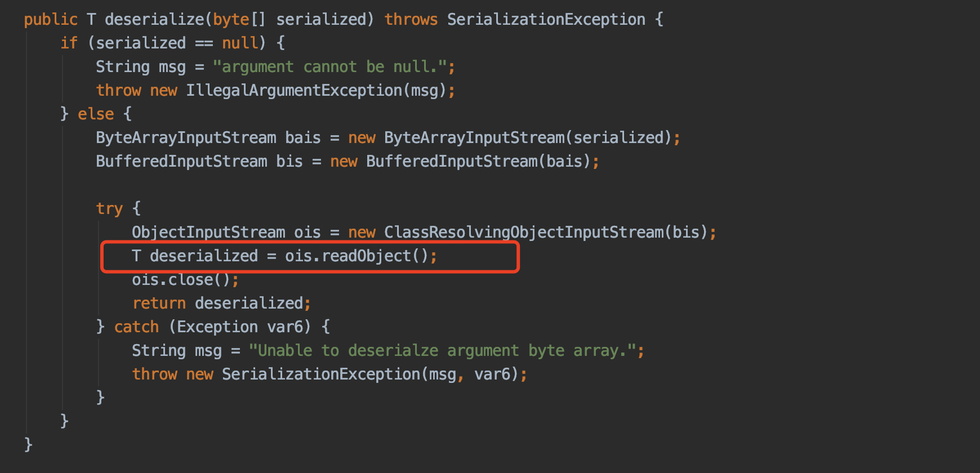Screen dimensions: 980x473
Task: Click the else keyword
Action: [x=96, y=114]
